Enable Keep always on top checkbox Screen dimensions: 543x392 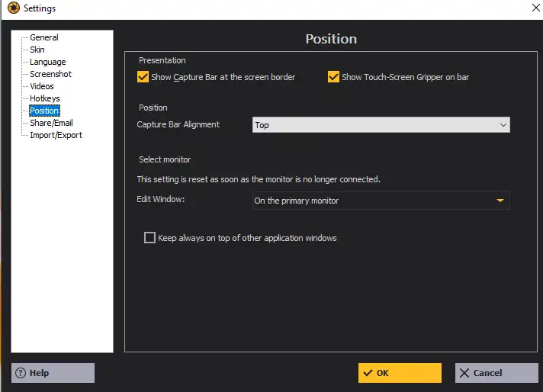(x=149, y=237)
